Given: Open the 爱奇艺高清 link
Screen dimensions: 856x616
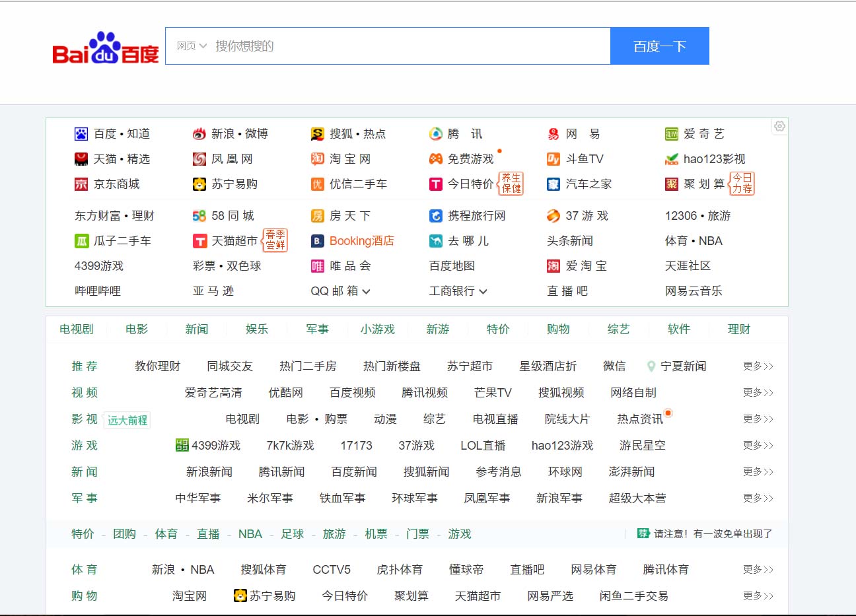Looking at the screenshot, I should coord(213,393).
